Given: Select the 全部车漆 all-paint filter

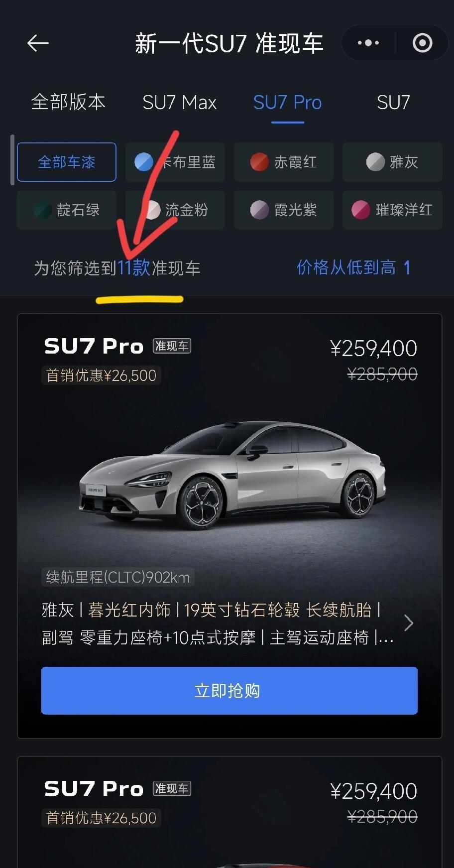Looking at the screenshot, I should tap(67, 162).
